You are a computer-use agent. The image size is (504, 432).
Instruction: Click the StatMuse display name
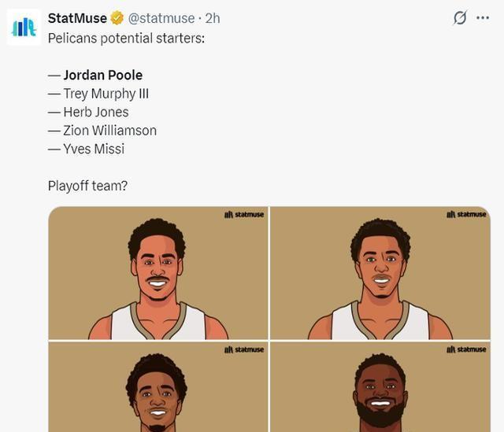tap(77, 18)
